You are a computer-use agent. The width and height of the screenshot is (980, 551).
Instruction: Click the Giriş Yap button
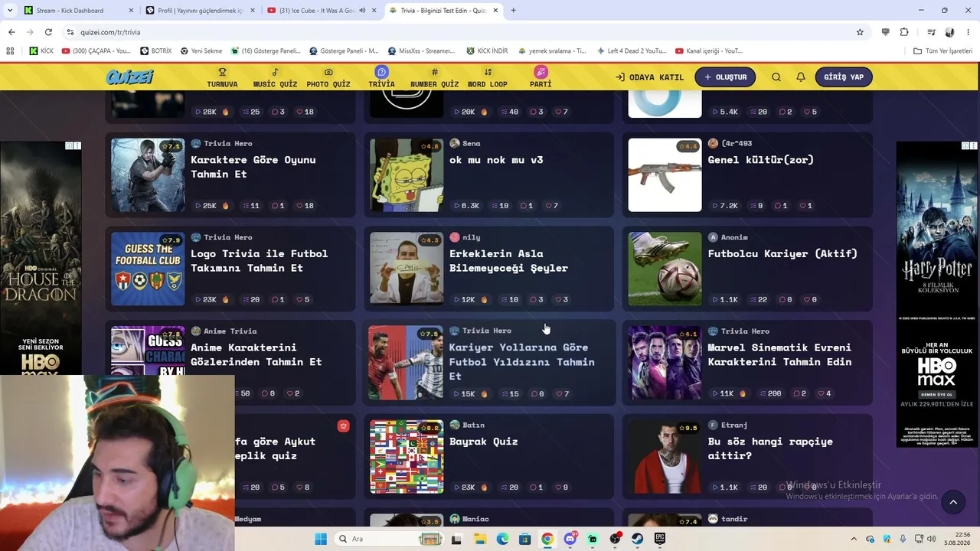844,77
